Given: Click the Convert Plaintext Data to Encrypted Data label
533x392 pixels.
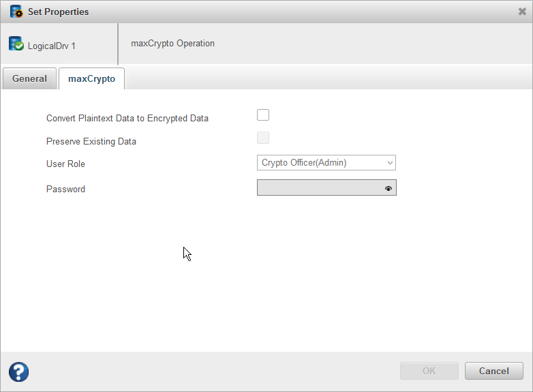Looking at the screenshot, I should (127, 118).
